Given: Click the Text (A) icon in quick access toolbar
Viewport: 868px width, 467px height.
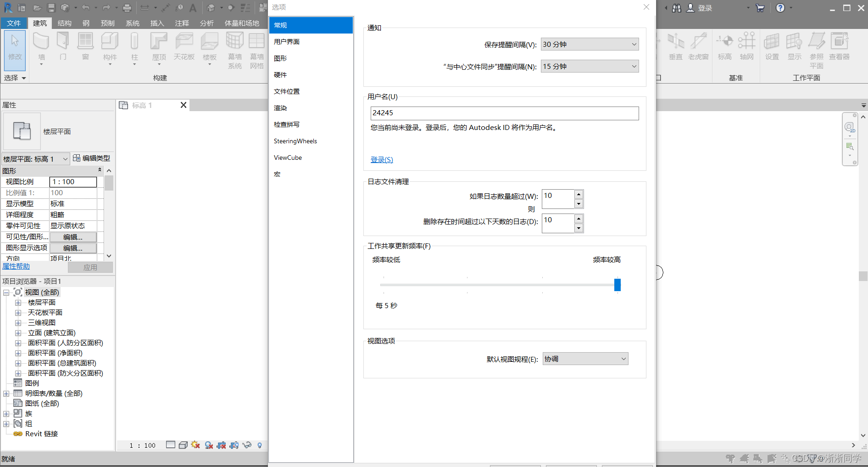Looking at the screenshot, I should pyautogui.click(x=193, y=8).
